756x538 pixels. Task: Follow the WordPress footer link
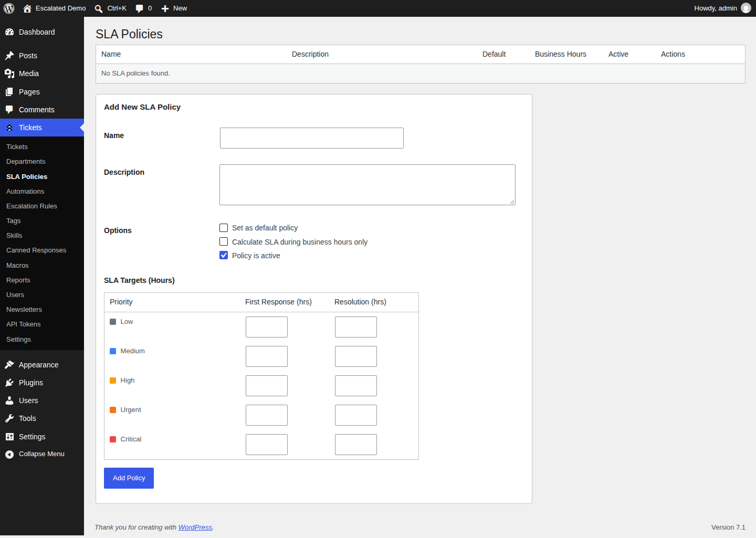pos(195,528)
